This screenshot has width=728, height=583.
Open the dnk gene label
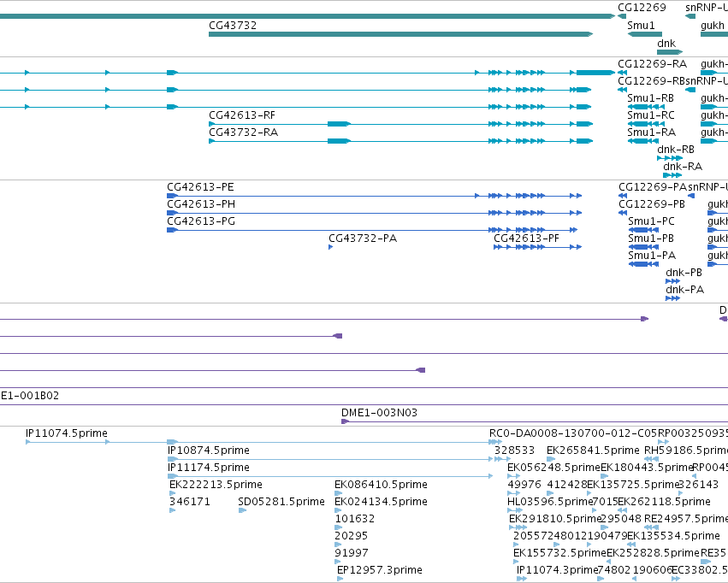click(666, 43)
